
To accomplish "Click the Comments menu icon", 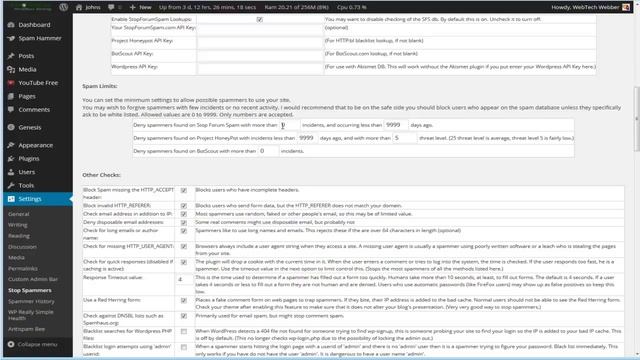I will pos(11,109).
